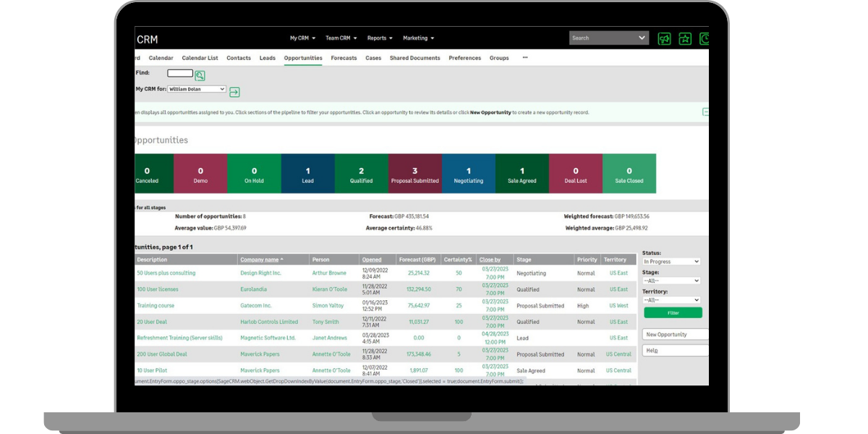Sort by the Company name column header

click(x=260, y=260)
